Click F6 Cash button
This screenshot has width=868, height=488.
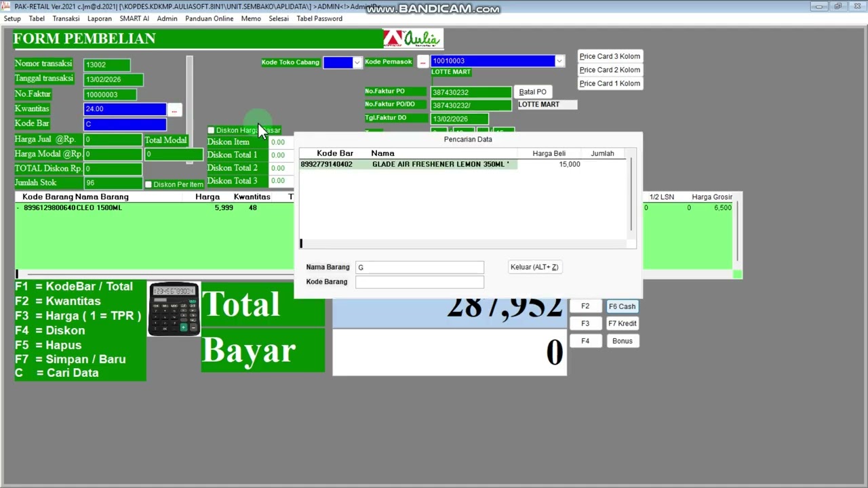click(622, 306)
